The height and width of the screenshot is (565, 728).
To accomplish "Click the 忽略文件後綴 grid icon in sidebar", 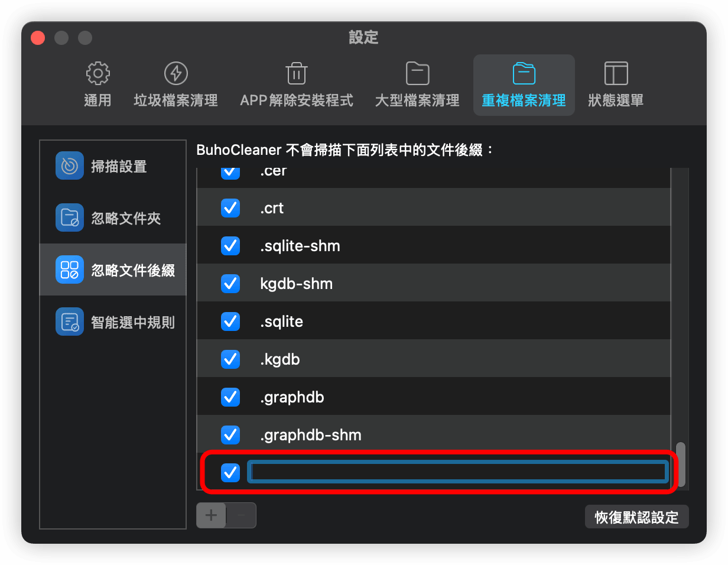I will coord(70,269).
